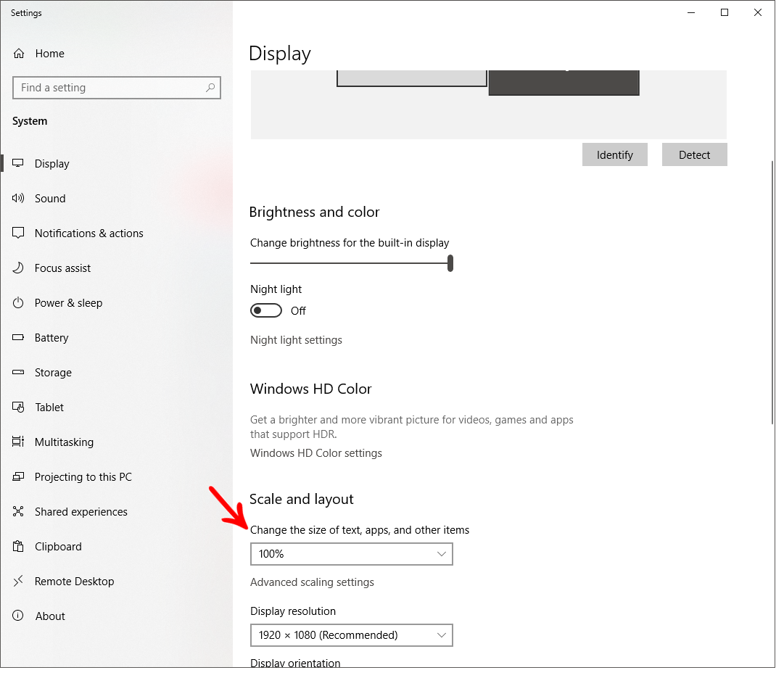Select Power & sleep category

coord(68,303)
